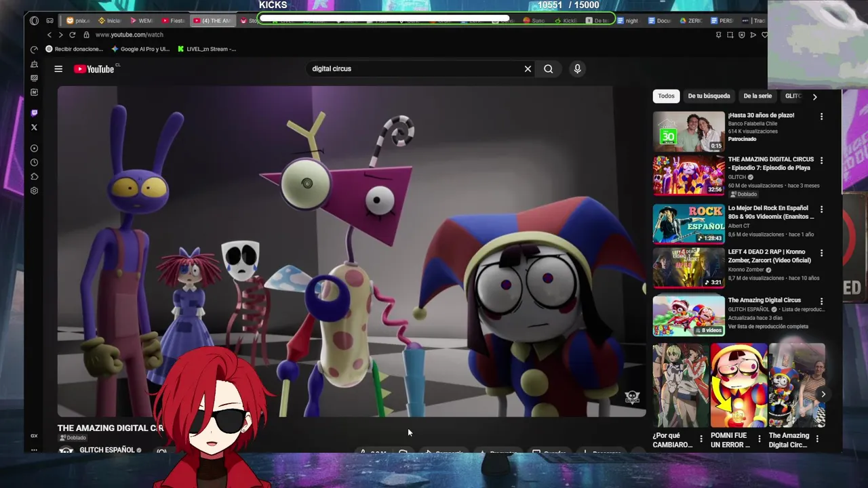The height and width of the screenshot is (488, 868).
Task: Click the pin icon in address bar
Action: coord(719,35)
